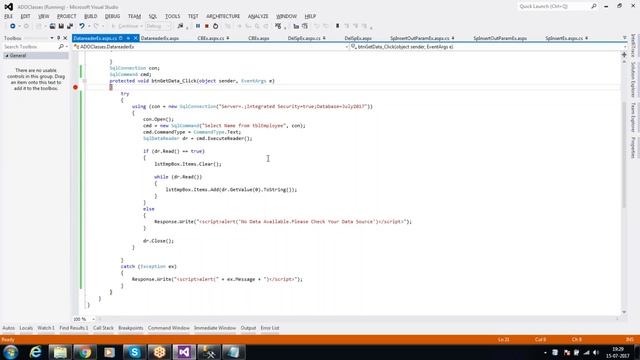Open Google Chrome from the taskbar

point(85,352)
